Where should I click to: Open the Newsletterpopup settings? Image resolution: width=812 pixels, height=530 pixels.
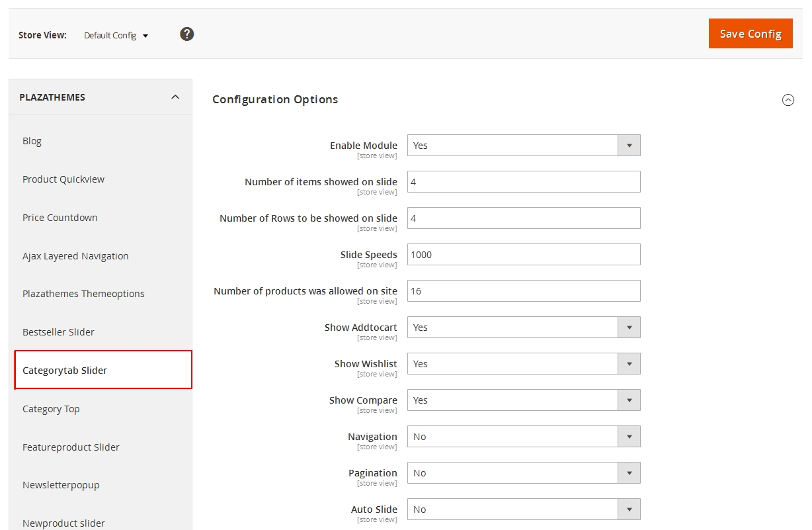pyautogui.click(x=61, y=484)
